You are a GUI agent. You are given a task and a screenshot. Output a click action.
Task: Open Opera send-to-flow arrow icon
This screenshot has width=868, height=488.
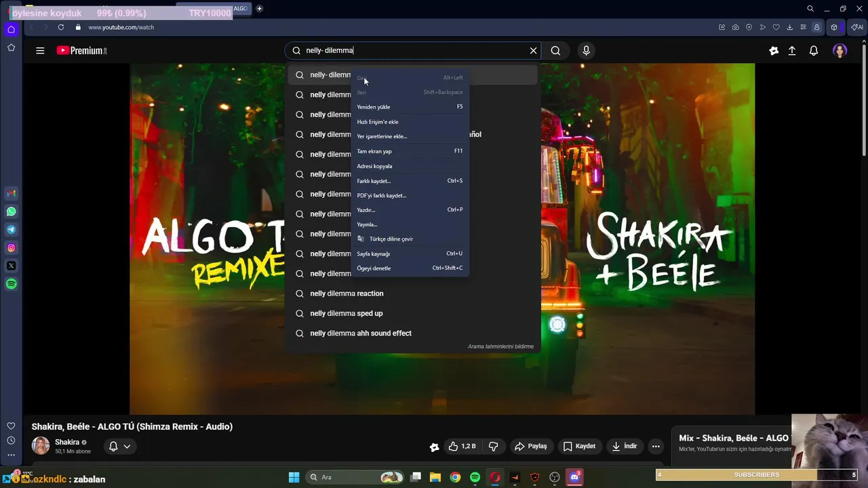(x=763, y=27)
